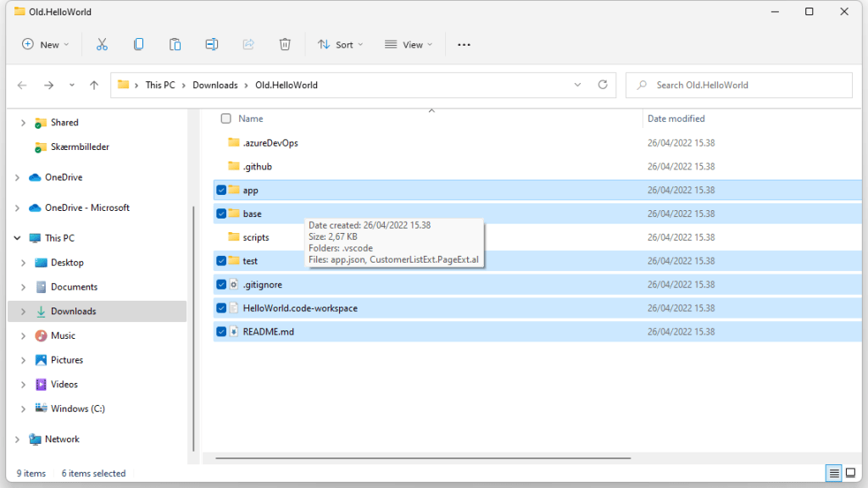
Task: Sort by Date modified column header
Action: click(x=676, y=119)
